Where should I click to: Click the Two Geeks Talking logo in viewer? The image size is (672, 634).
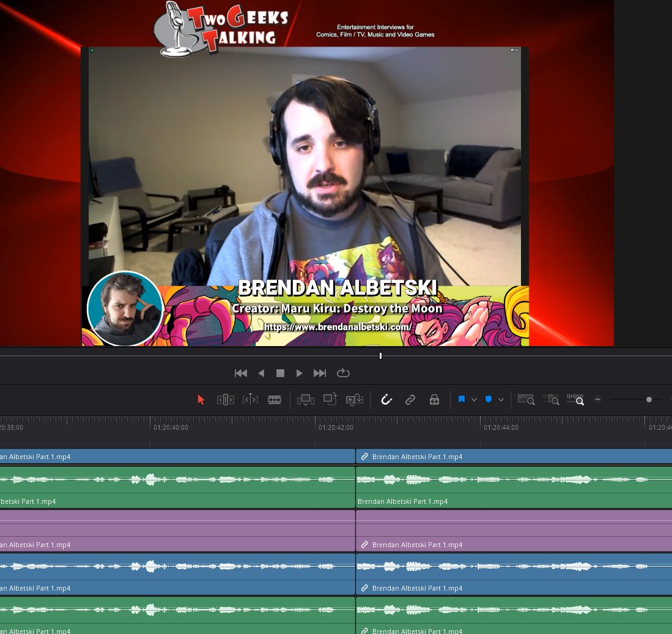pyautogui.click(x=221, y=29)
